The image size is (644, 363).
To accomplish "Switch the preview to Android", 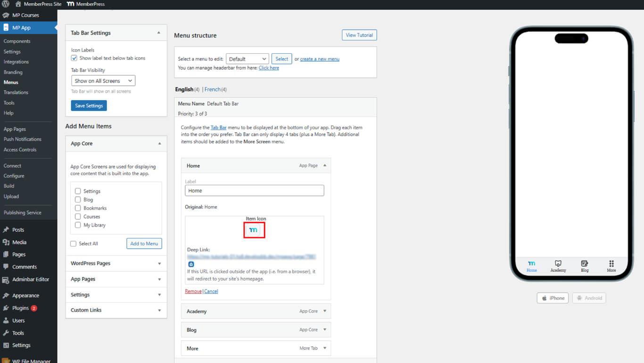I will pyautogui.click(x=589, y=298).
